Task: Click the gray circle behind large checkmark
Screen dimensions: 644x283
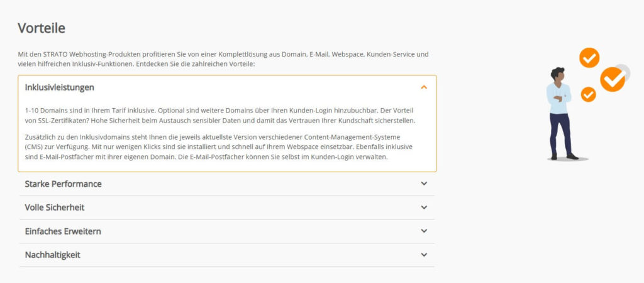Action: tap(624, 69)
